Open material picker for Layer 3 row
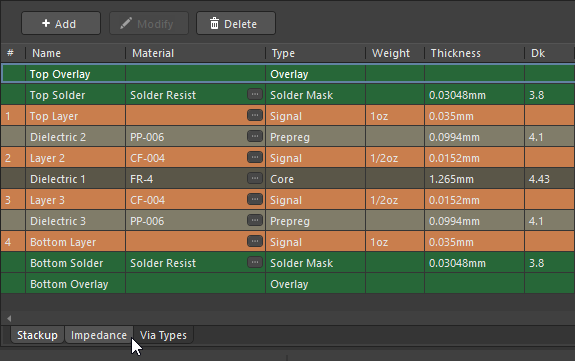The image size is (575, 361). pyautogui.click(x=255, y=199)
